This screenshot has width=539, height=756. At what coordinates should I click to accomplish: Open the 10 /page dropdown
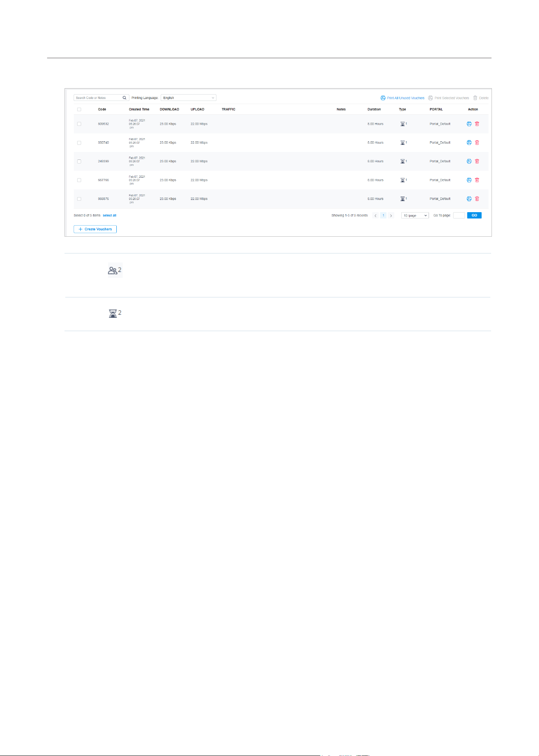coord(415,215)
